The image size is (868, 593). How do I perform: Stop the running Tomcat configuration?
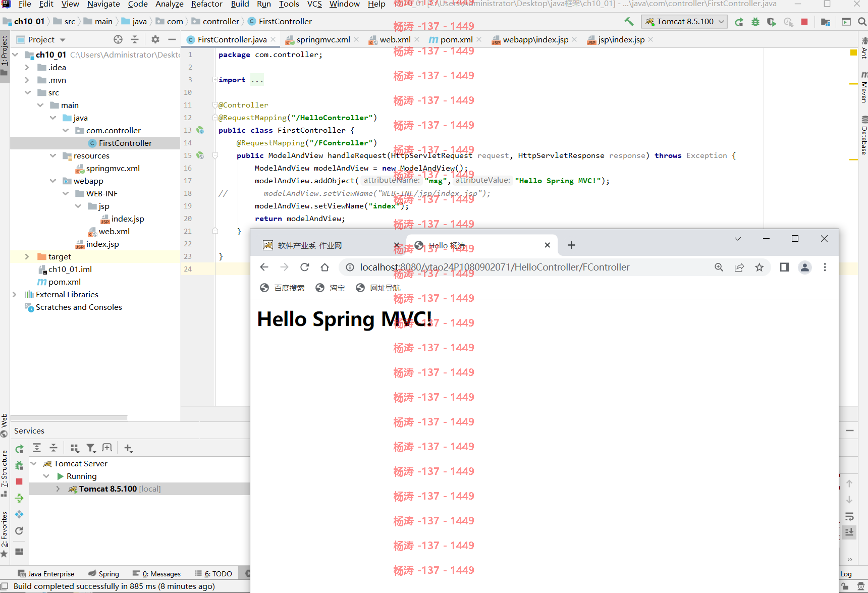click(x=804, y=22)
